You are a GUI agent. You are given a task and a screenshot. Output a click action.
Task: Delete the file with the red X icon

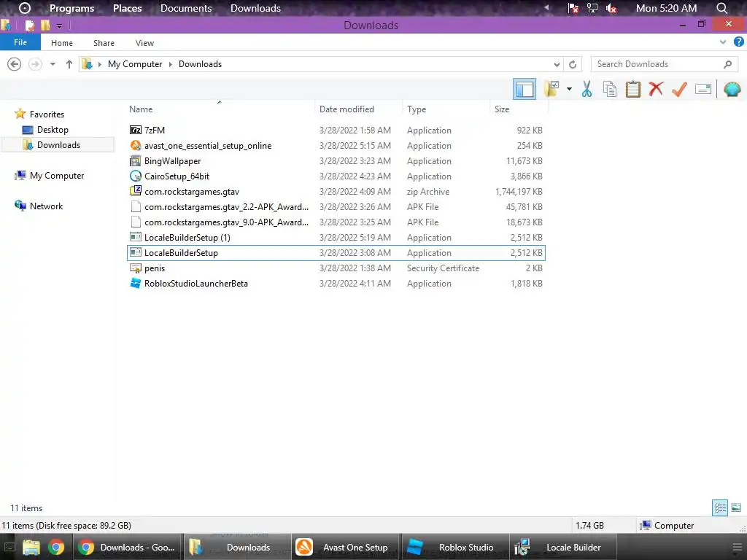[x=656, y=89]
